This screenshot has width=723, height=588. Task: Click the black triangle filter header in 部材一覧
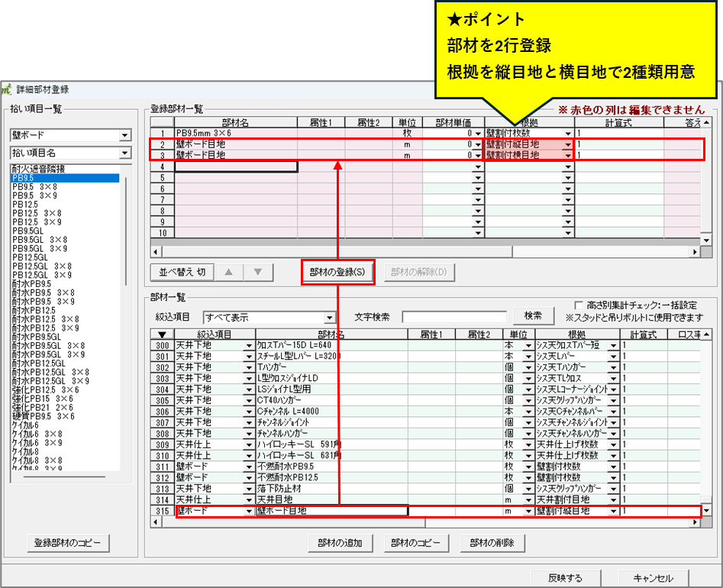tap(161, 334)
